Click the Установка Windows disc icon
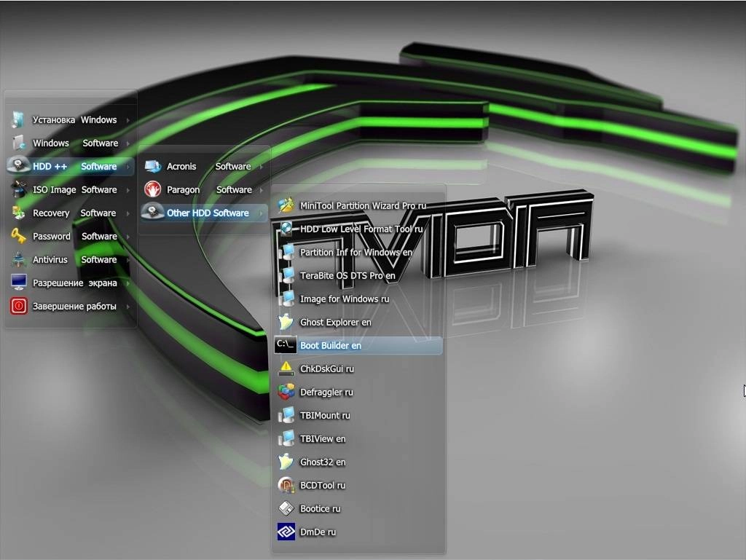The image size is (746, 560). (18, 119)
